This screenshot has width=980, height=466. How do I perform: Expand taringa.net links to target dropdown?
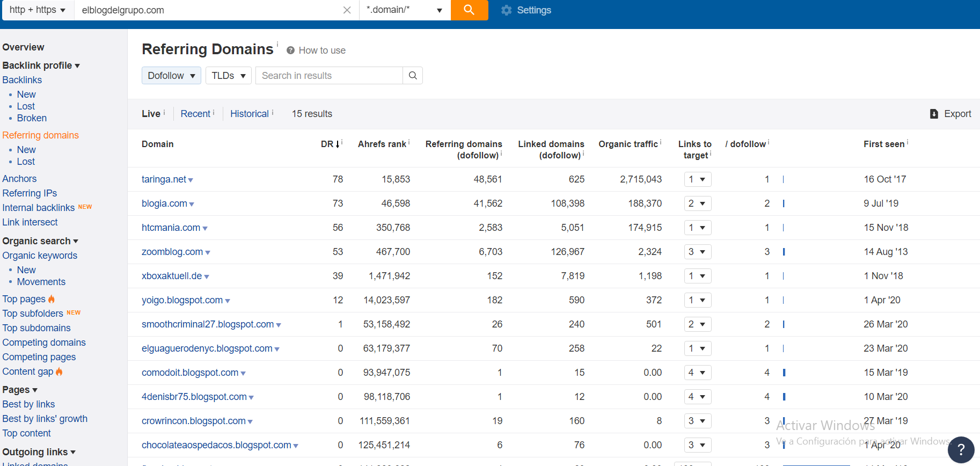pos(698,179)
